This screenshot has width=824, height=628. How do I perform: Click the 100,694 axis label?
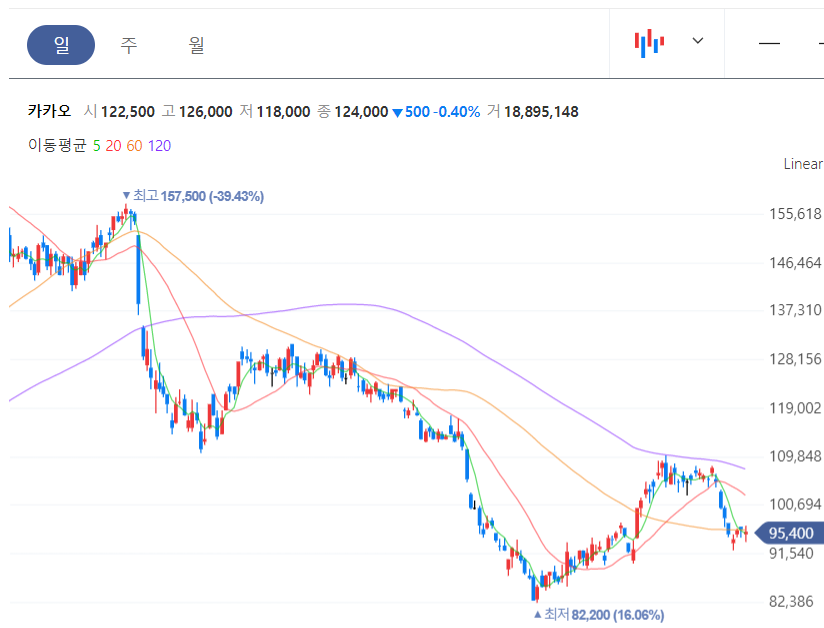coord(795,505)
